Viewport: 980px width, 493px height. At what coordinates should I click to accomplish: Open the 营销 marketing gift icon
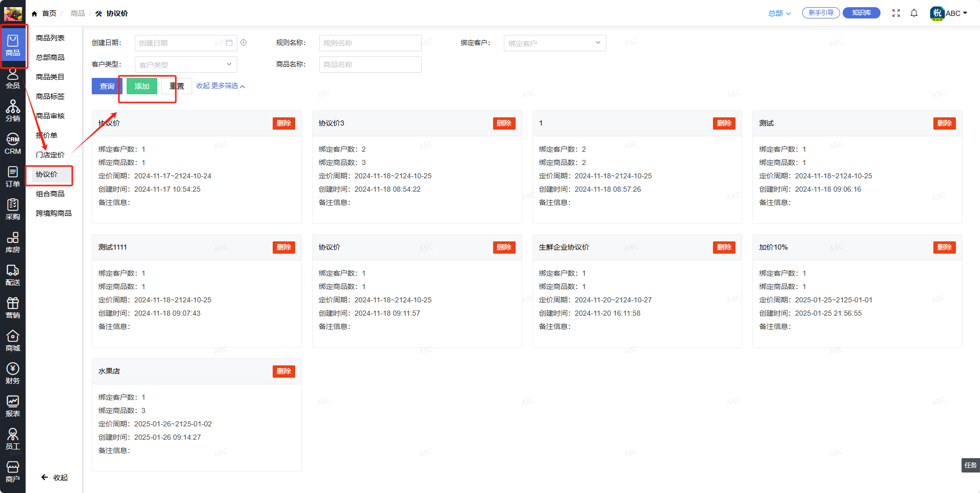point(13,308)
